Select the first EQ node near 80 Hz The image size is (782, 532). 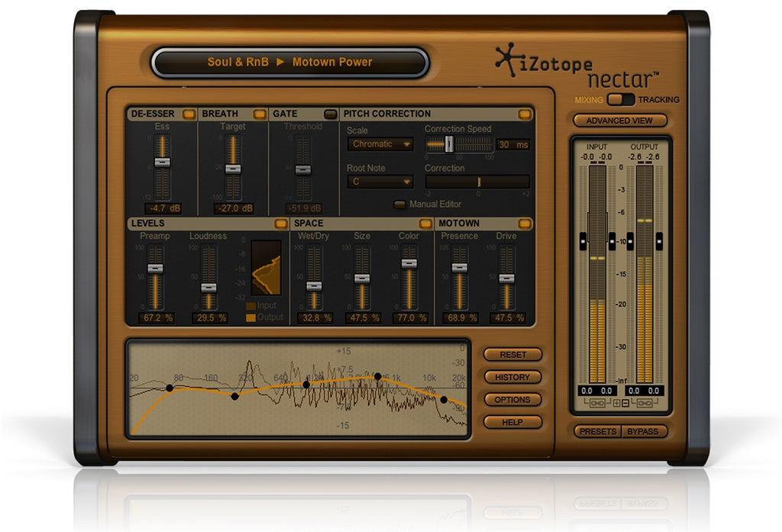coord(170,388)
